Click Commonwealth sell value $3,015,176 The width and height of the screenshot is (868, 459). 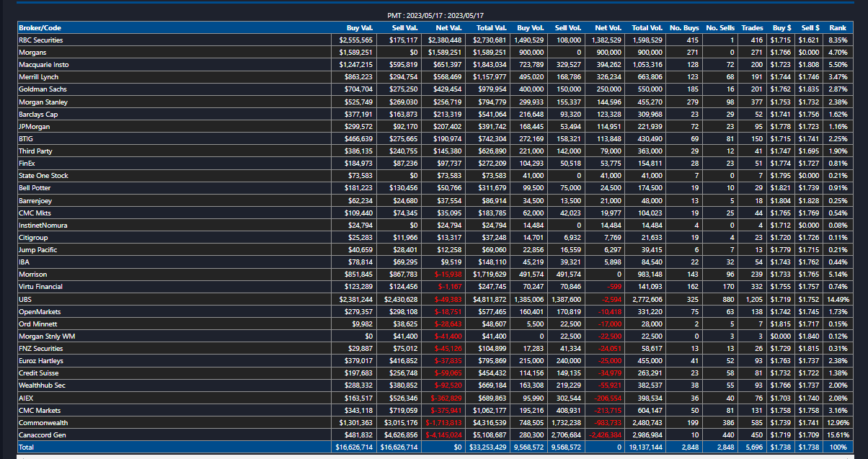[401, 423]
